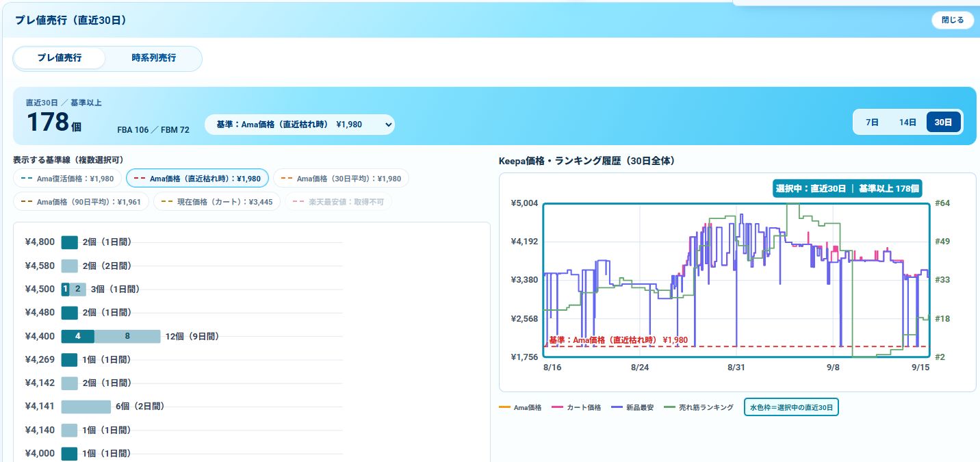Click the dark segment '4' in ¥4,400 bar
The height and width of the screenshot is (462, 980).
(78, 336)
